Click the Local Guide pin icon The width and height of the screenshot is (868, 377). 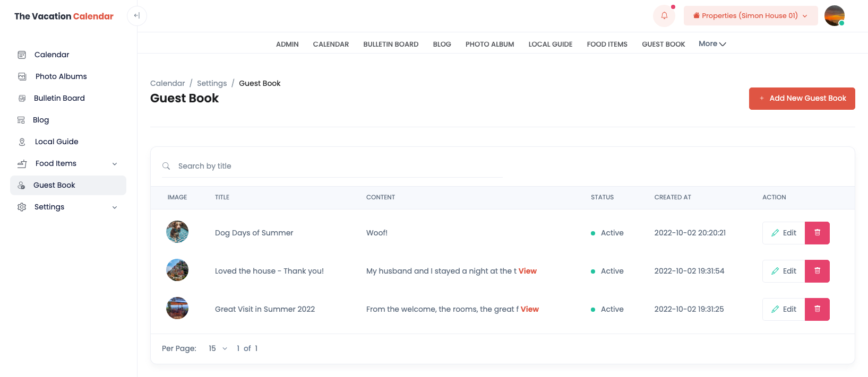(x=22, y=142)
